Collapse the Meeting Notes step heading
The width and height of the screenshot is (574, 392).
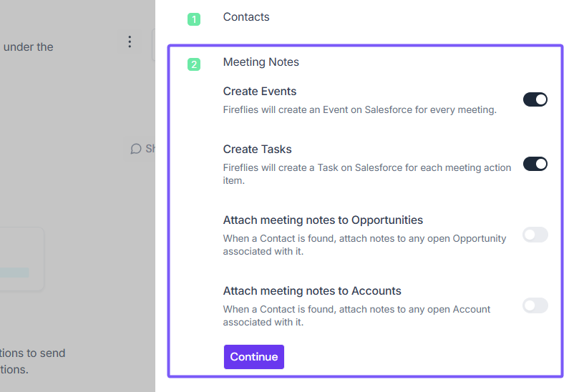click(x=261, y=62)
